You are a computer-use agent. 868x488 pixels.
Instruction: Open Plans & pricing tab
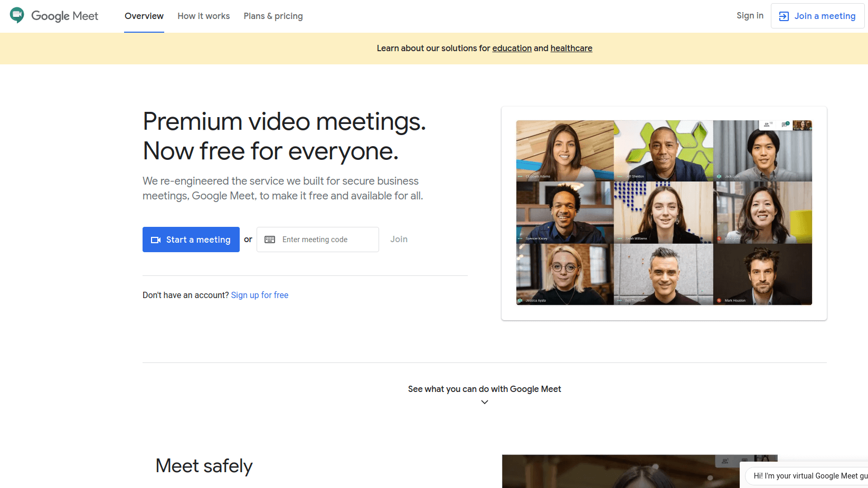click(x=273, y=16)
